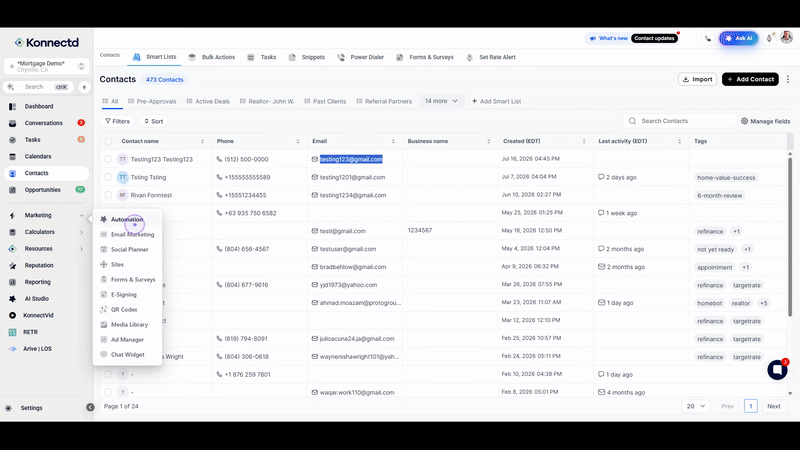The image size is (800, 450).
Task: Click the Ask AI button
Action: tap(739, 38)
